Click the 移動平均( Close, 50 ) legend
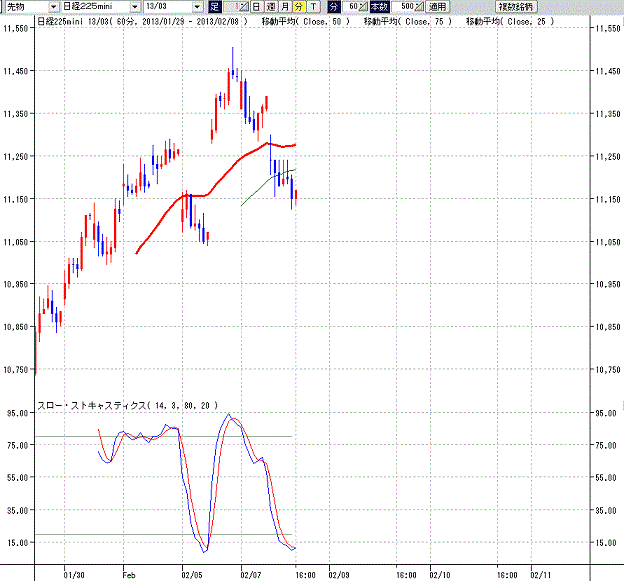 [305, 21]
